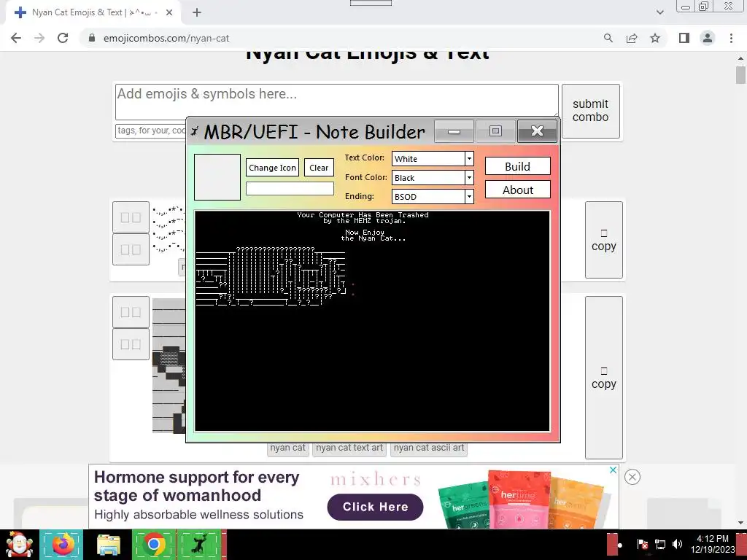The height and width of the screenshot is (560, 747).
Task: Open the About dialog in Note Builder
Action: click(517, 190)
